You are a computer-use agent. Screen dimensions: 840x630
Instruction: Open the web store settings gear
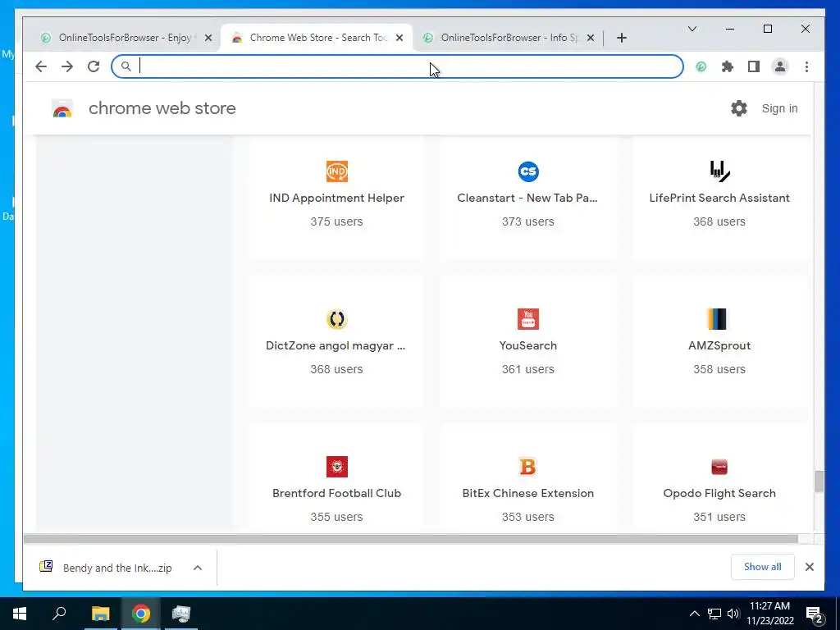point(739,108)
